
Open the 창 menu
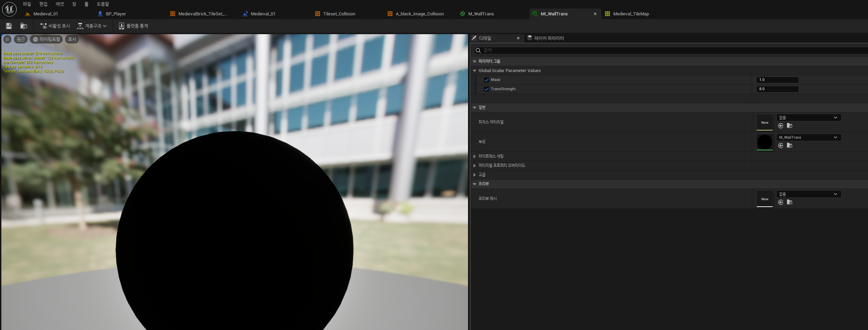(x=74, y=4)
